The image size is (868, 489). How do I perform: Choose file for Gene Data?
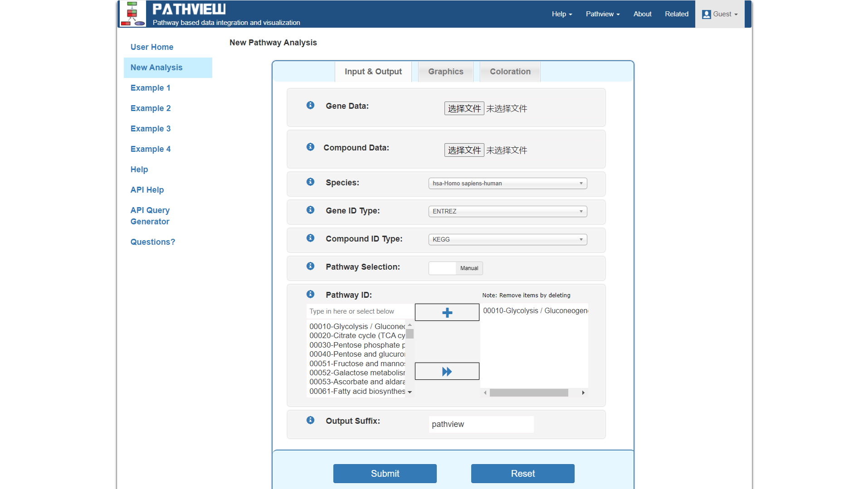tap(464, 108)
